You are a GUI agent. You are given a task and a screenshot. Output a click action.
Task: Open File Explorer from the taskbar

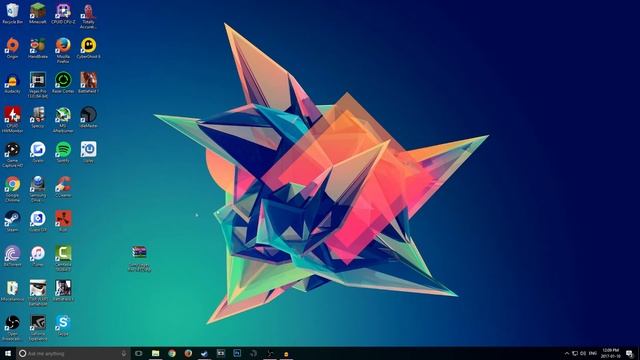156,353
